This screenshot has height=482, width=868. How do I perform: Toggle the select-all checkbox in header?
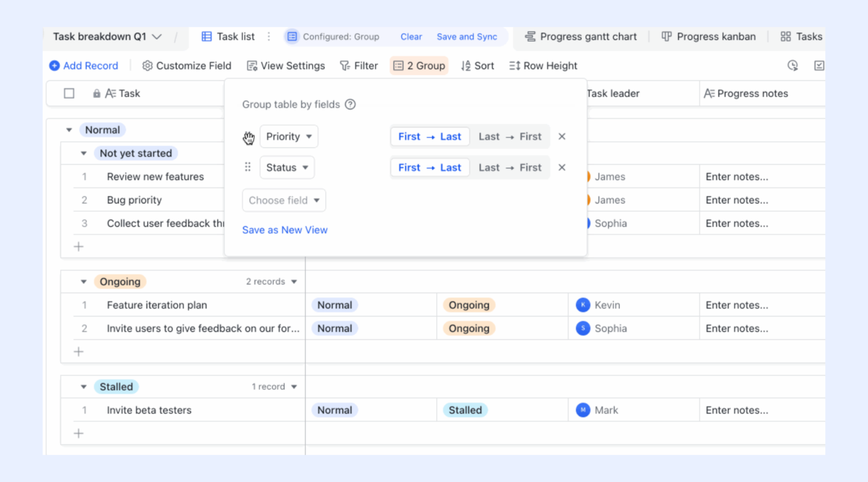pos(69,94)
